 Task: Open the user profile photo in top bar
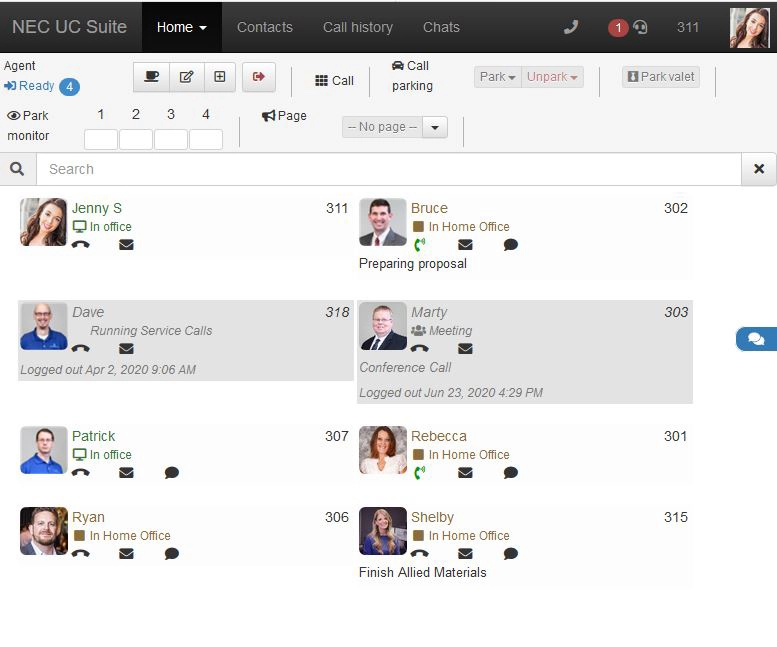[x=749, y=28]
